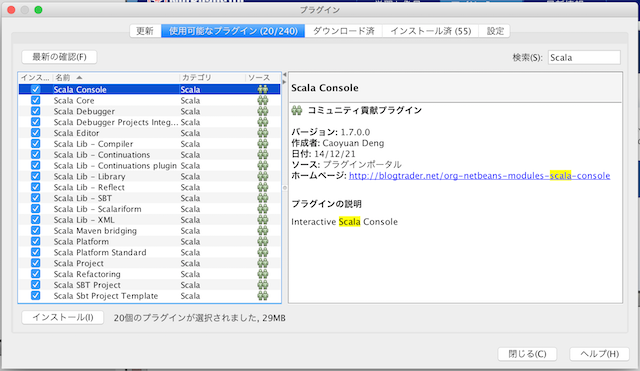Select the Scala Lib - Reflect row

pos(149,187)
